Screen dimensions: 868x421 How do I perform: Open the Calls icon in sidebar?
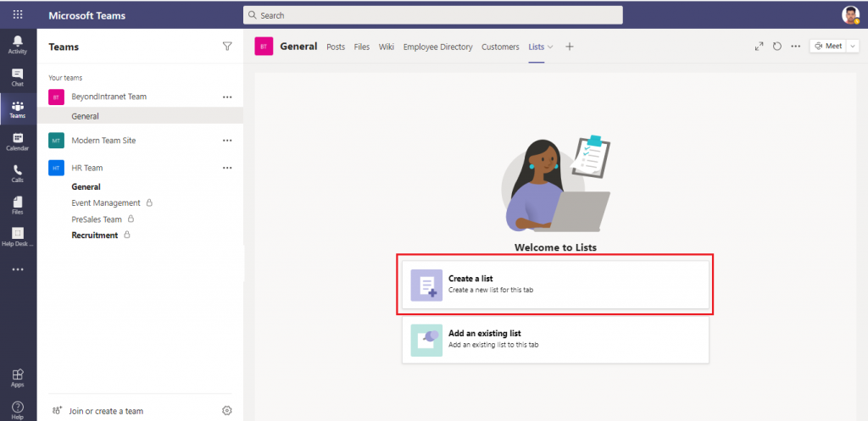(x=18, y=174)
